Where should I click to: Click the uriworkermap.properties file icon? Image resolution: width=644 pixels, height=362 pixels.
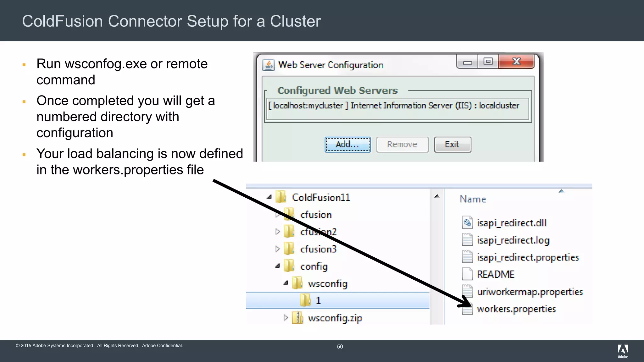click(467, 291)
